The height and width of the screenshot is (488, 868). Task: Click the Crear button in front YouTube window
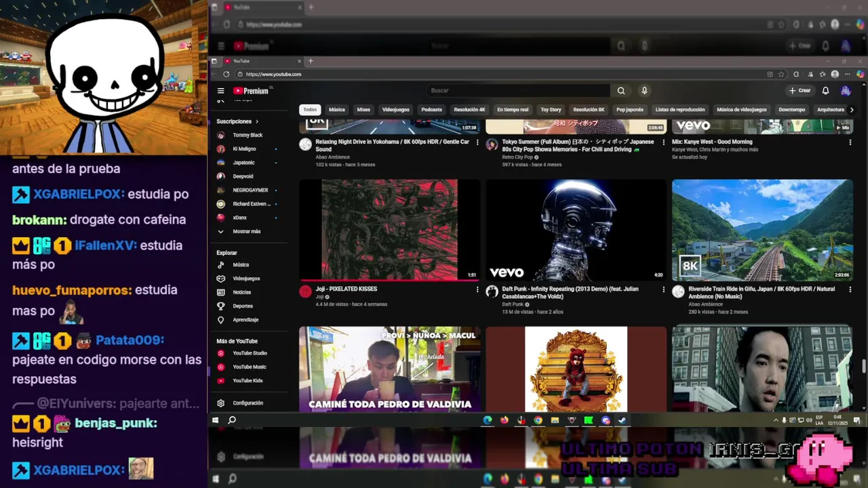pos(800,90)
